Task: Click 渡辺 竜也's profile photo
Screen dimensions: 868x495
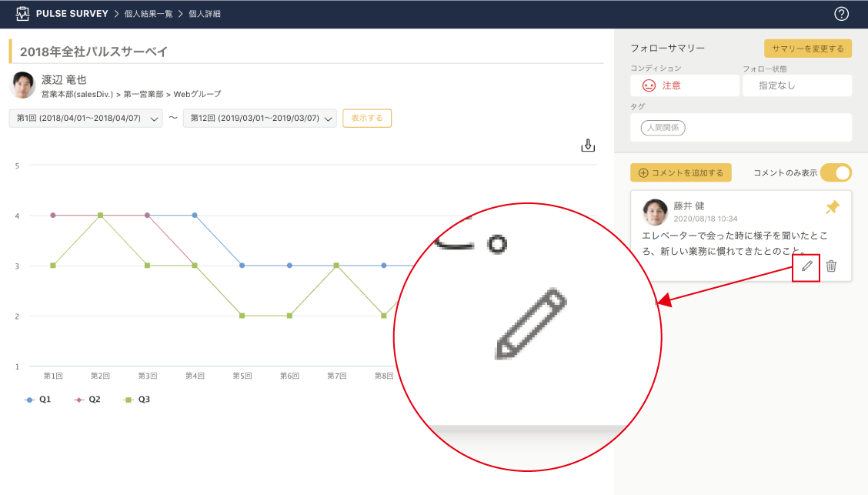Action: tap(22, 85)
